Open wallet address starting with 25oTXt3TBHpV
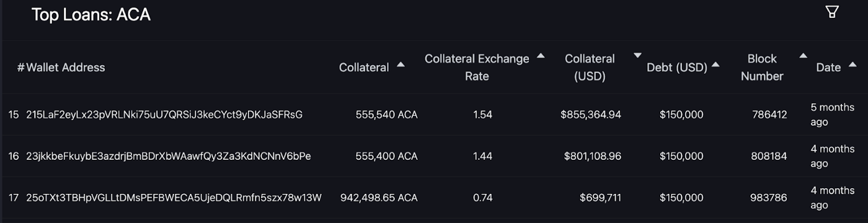This screenshot has height=223, width=868. (174, 198)
